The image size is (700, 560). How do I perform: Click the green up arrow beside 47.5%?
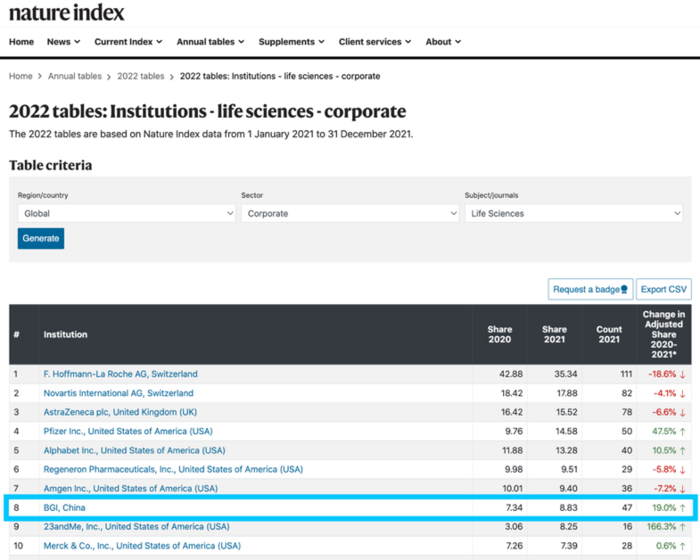coord(682,431)
